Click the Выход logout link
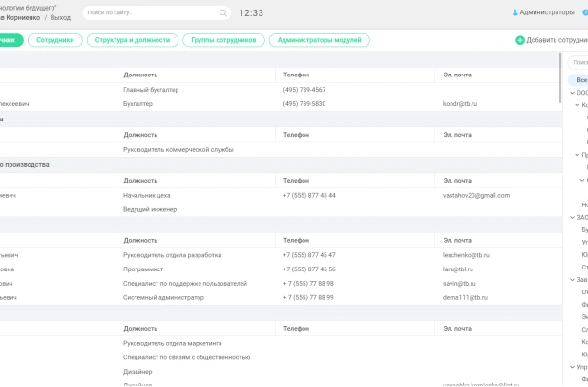Image resolution: width=588 pixels, height=387 pixels. pos(60,17)
